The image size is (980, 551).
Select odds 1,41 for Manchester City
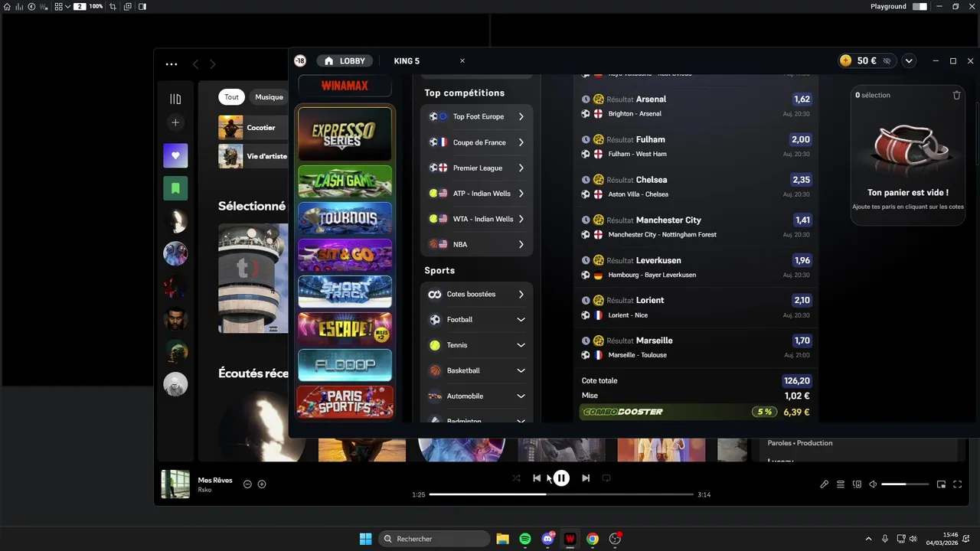pos(802,220)
